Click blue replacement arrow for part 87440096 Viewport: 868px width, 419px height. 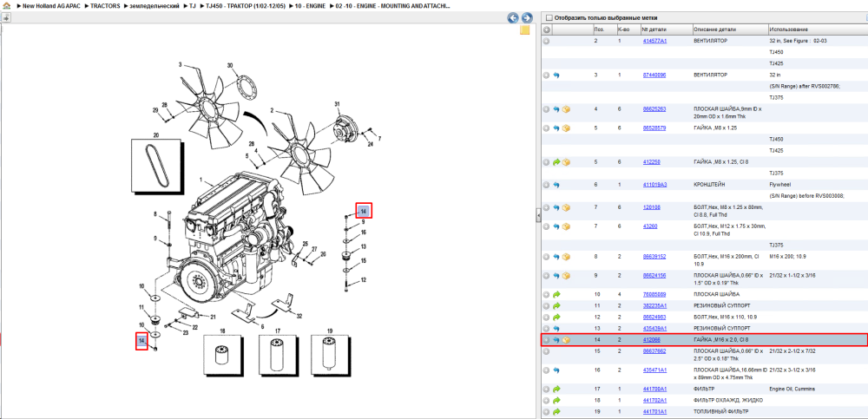tap(556, 75)
